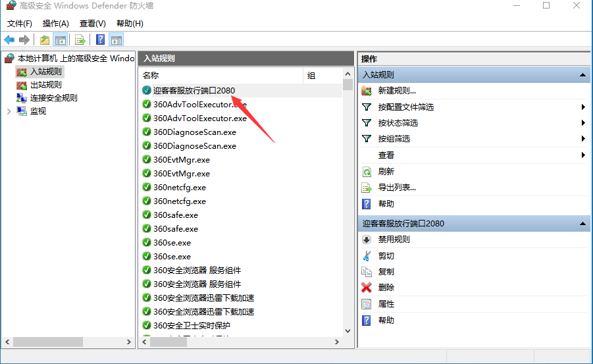The height and width of the screenshot is (364, 593).
Task: Toggle the show/hide action pane toolbar icon
Action: [116, 39]
